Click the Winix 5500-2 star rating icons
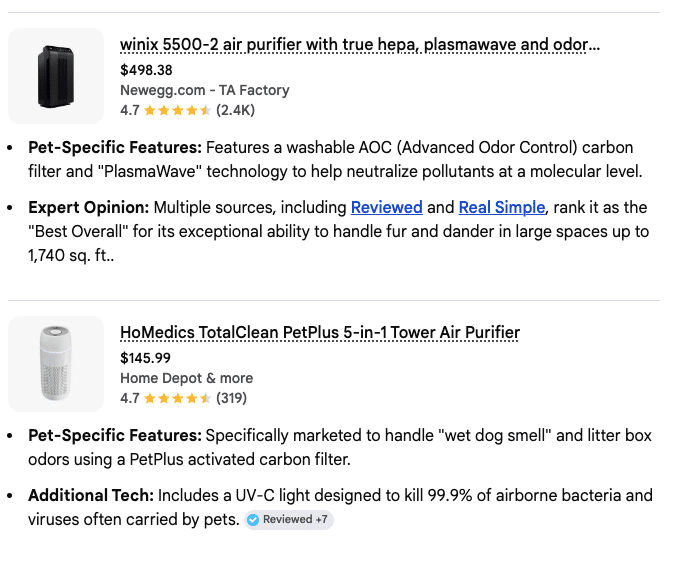This screenshot has height=565, width=675. pos(177,110)
